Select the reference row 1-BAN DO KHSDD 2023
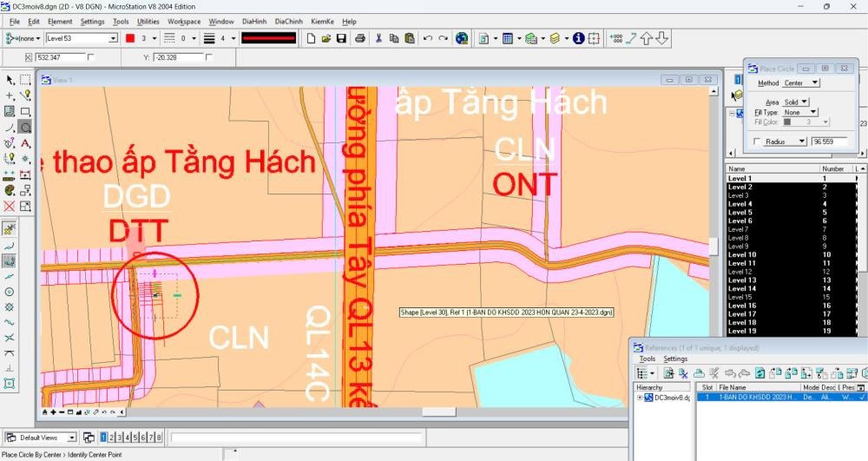The width and height of the screenshot is (868, 461). [782, 398]
